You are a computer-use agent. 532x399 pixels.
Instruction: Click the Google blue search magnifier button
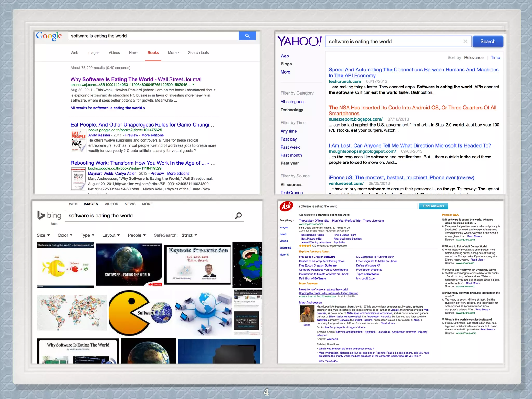(x=247, y=36)
